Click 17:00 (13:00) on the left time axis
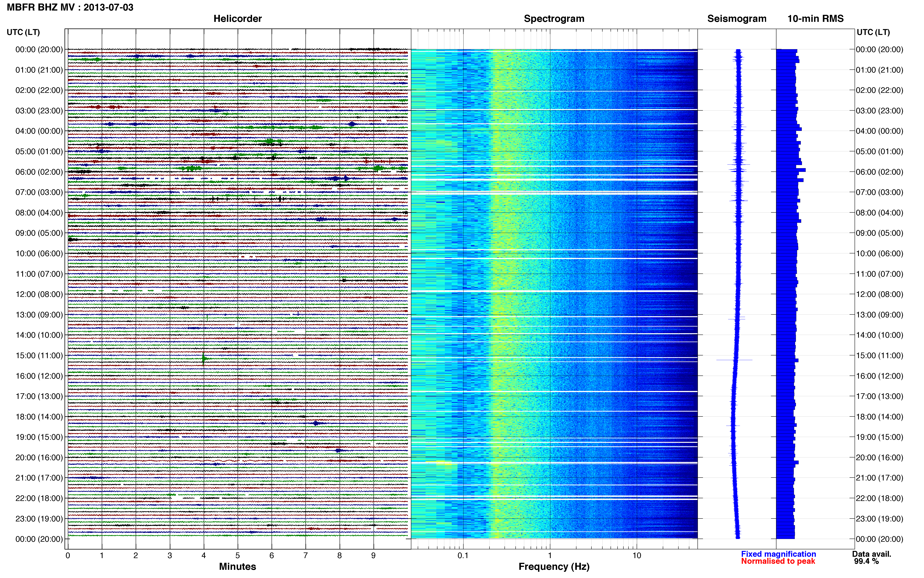 click(39, 396)
